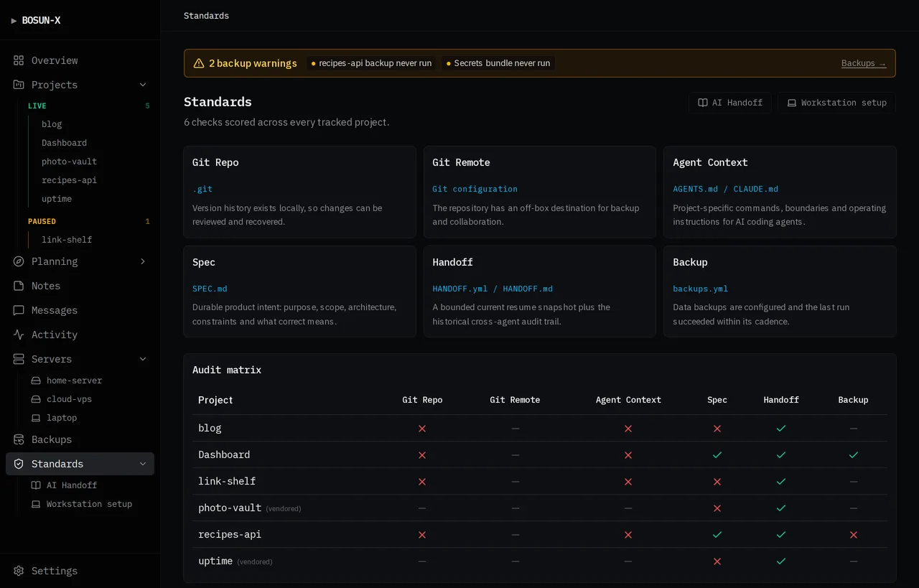Click the Notes page icon
Viewport: 919px width, 588px height.
(x=19, y=286)
